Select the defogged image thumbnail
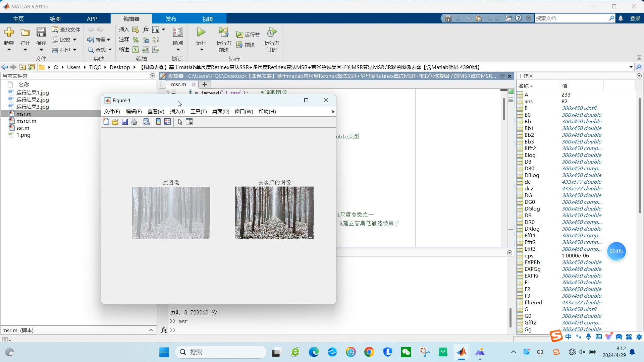 (274, 213)
